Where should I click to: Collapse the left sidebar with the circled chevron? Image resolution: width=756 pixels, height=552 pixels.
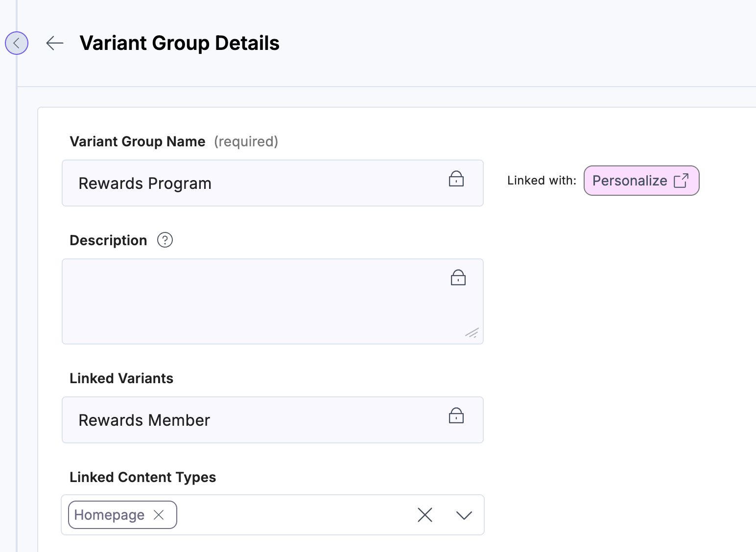17,43
